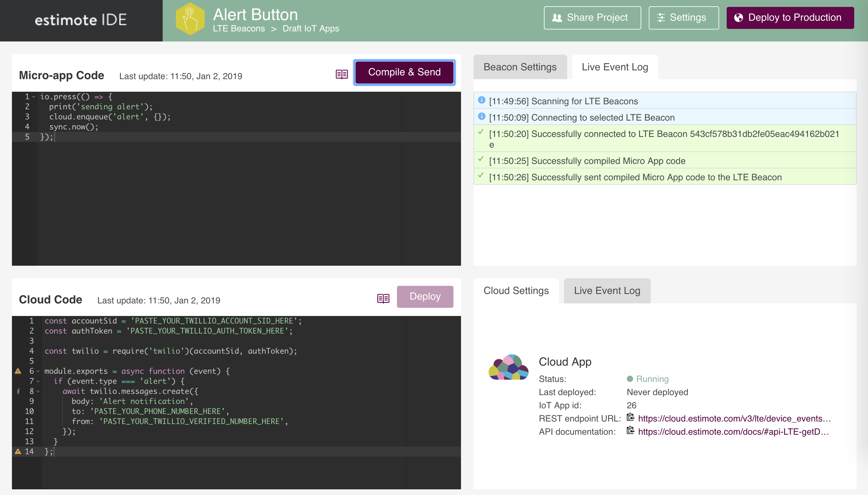Click the Never deployed value
The width and height of the screenshot is (868, 495).
click(657, 392)
